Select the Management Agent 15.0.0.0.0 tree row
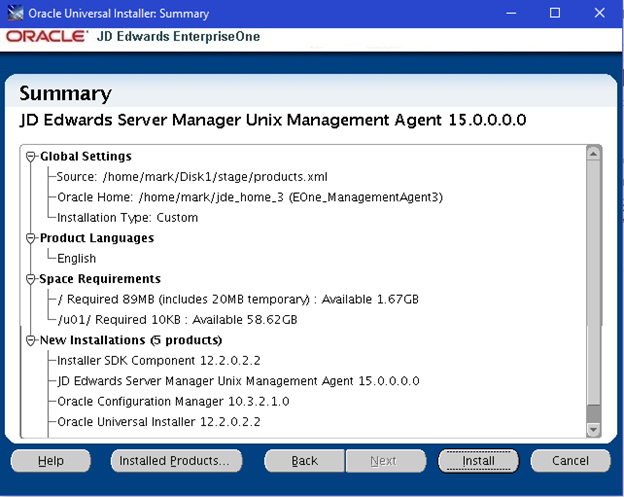 [238, 381]
